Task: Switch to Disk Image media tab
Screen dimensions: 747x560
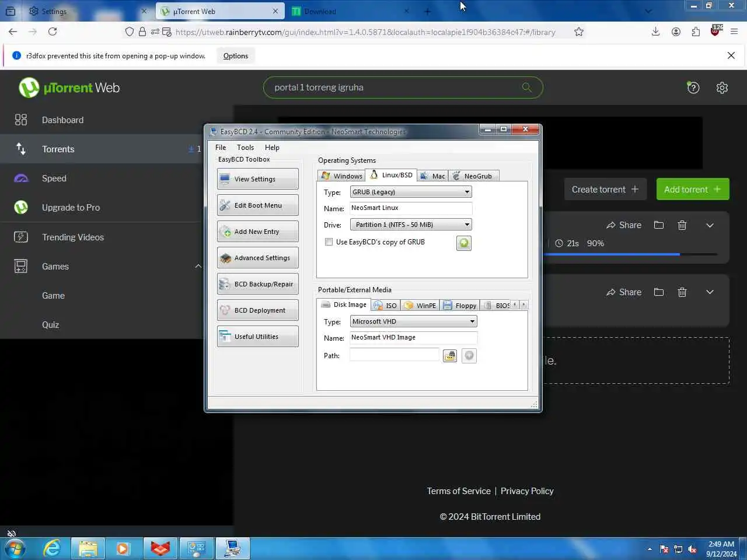Action: click(x=344, y=304)
